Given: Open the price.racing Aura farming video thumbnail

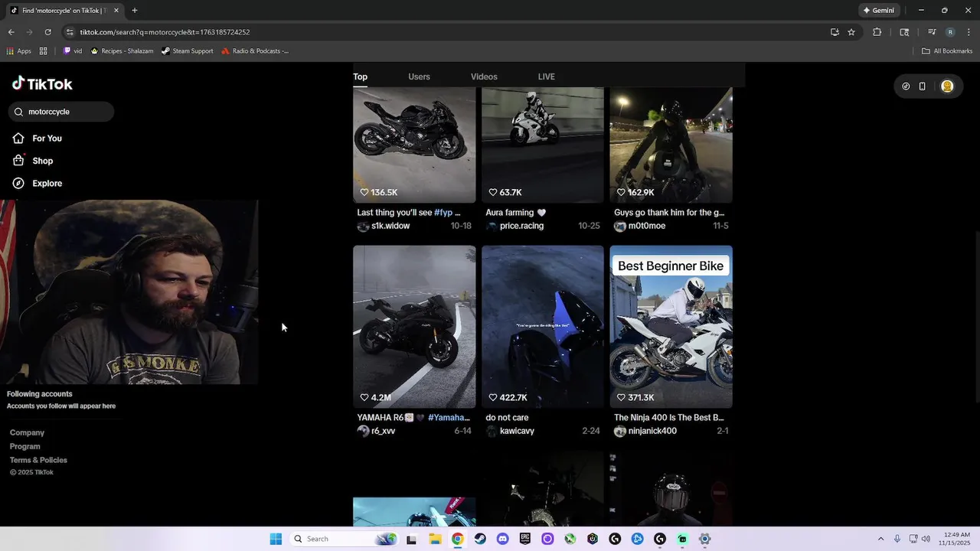Looking at the screenshot, I should click(543, 145).
